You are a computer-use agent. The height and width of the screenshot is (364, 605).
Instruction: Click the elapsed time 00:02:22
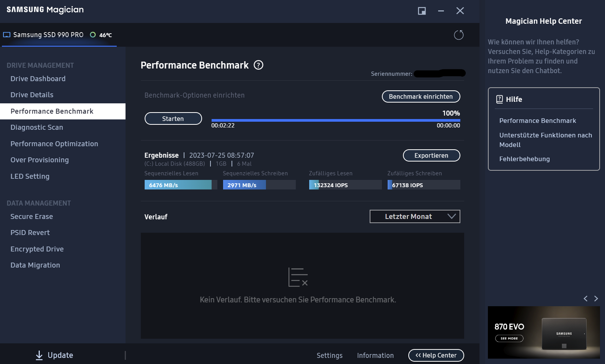click(223, 126)
